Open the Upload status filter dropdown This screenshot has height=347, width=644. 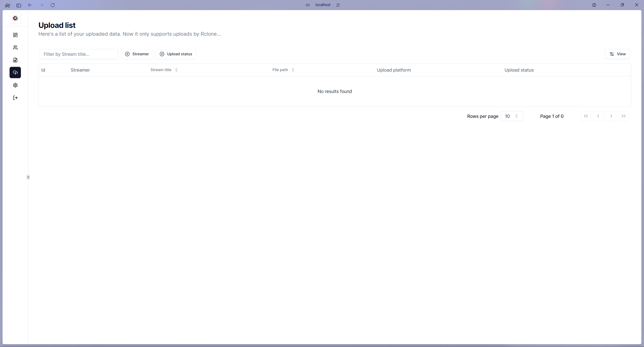[176, 54]
